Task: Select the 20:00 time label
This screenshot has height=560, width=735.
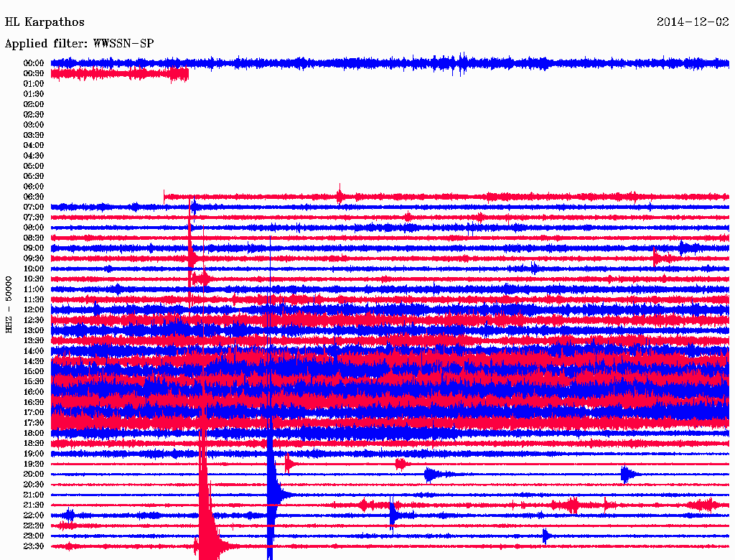Action: click(34, 475)
